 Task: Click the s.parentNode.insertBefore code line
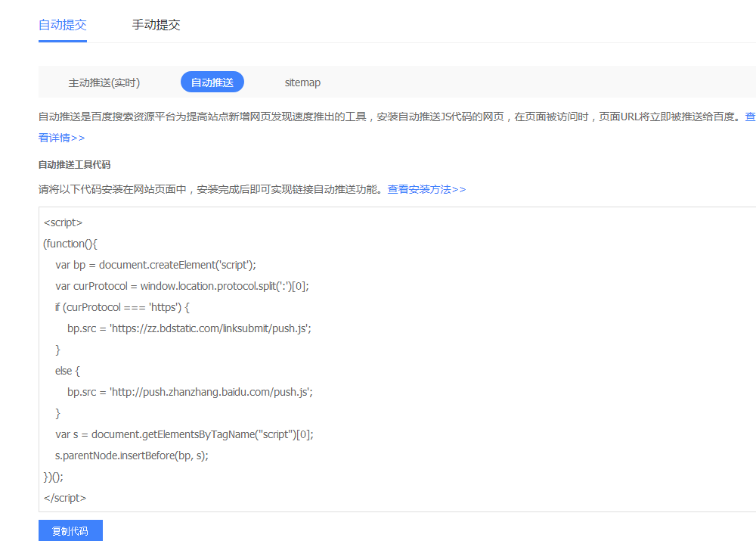(x=132, y=455)
